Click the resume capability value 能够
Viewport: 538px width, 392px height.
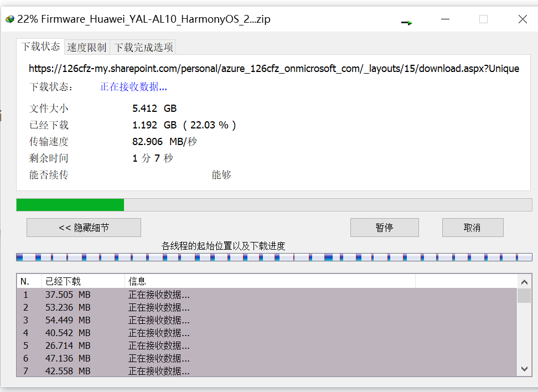[221, 175]
